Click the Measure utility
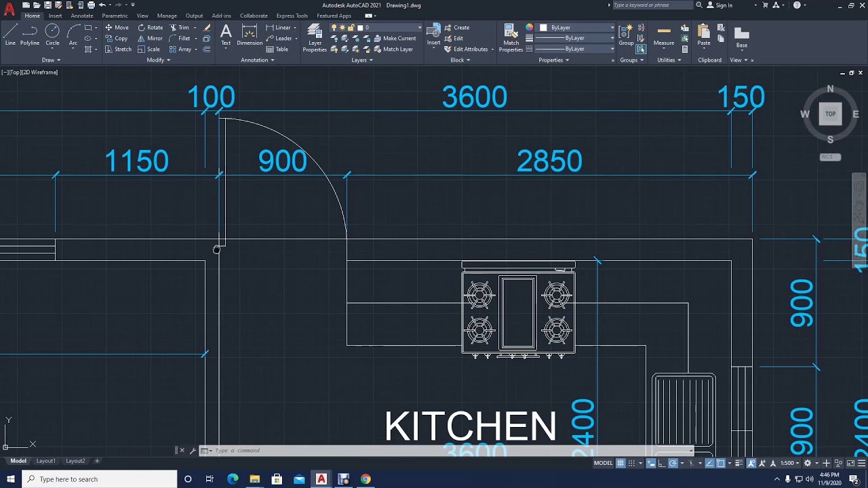The height and width of the screenshot is (488, 868). tap(664, 35)
